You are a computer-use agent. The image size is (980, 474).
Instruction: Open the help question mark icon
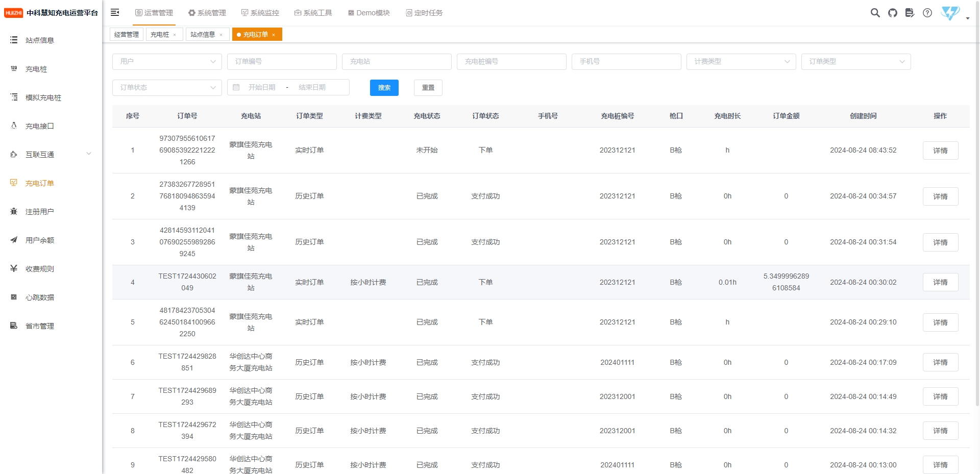coord(927,13)
